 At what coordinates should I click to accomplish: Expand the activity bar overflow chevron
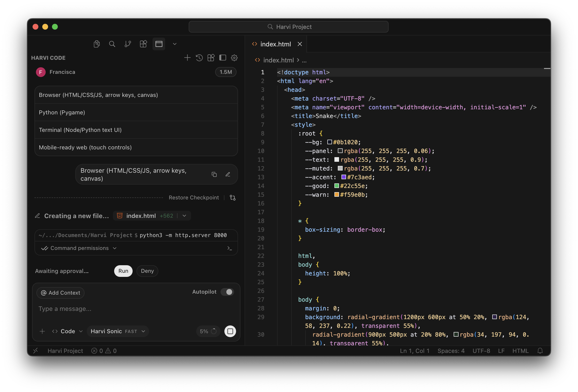click(175, 44)
